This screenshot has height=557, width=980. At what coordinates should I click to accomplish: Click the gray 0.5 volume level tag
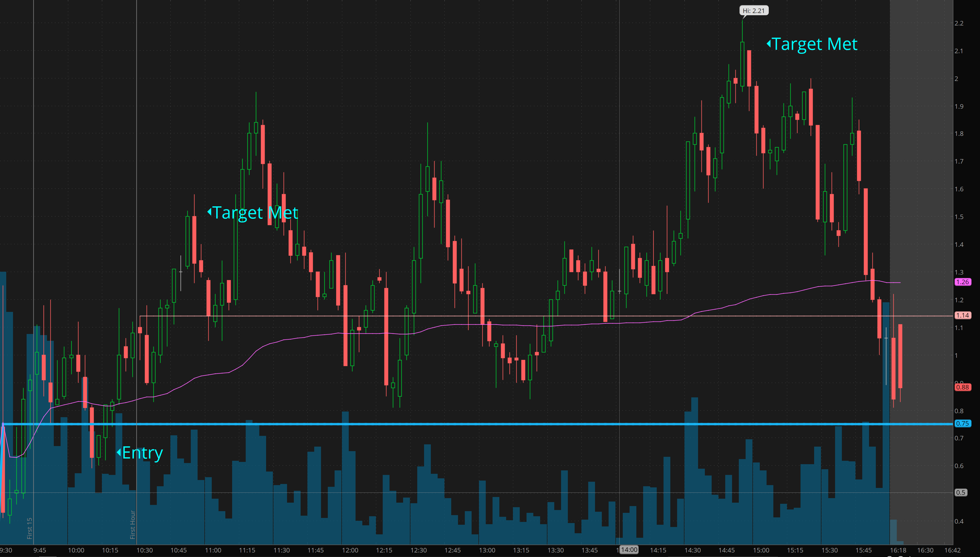pyautogui.click(x=961, y=492)
